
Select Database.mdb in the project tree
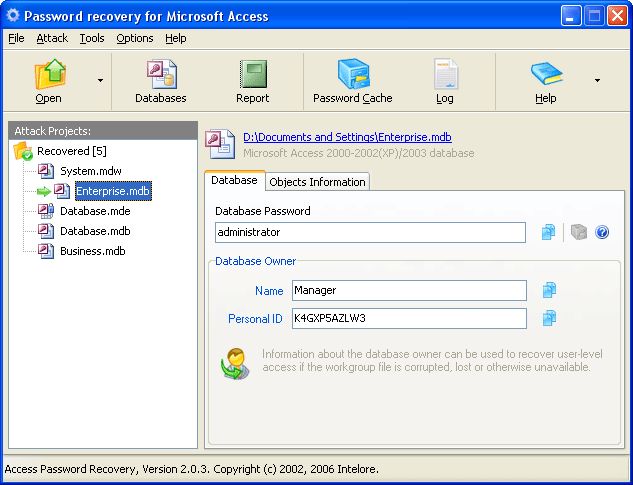click(95, 231)
